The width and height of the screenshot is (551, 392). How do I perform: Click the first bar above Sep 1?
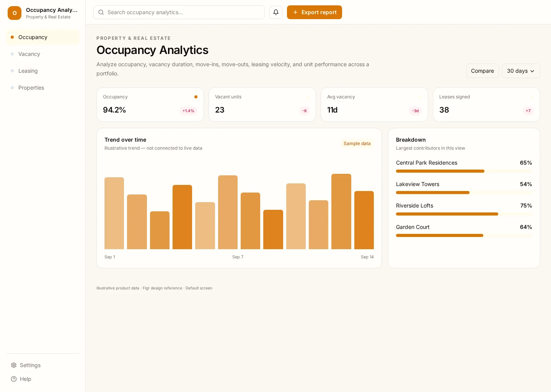[x=114, y=213]
